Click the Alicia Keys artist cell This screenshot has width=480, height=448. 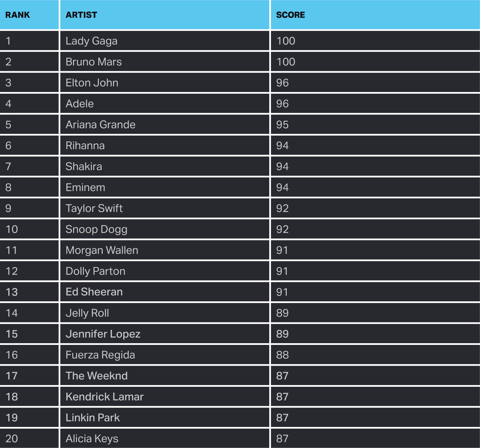92,439
